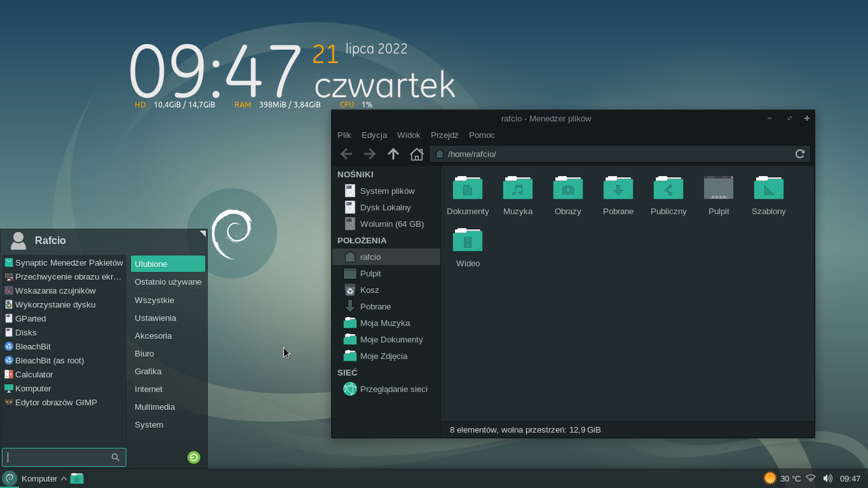868x488 pixels.
Task: Select rafcio home location in sidebar
Action: point(387,257)
